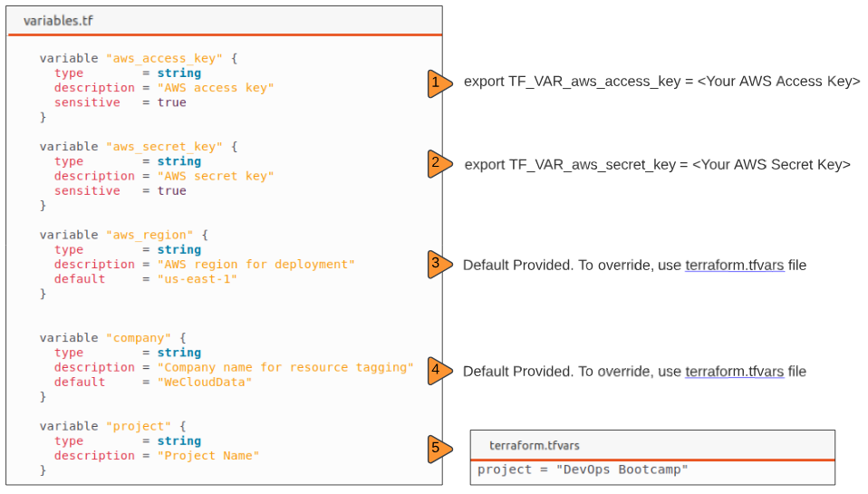Click the "Project Name" description string
The image size is (868, 494).
click(208, 456)
